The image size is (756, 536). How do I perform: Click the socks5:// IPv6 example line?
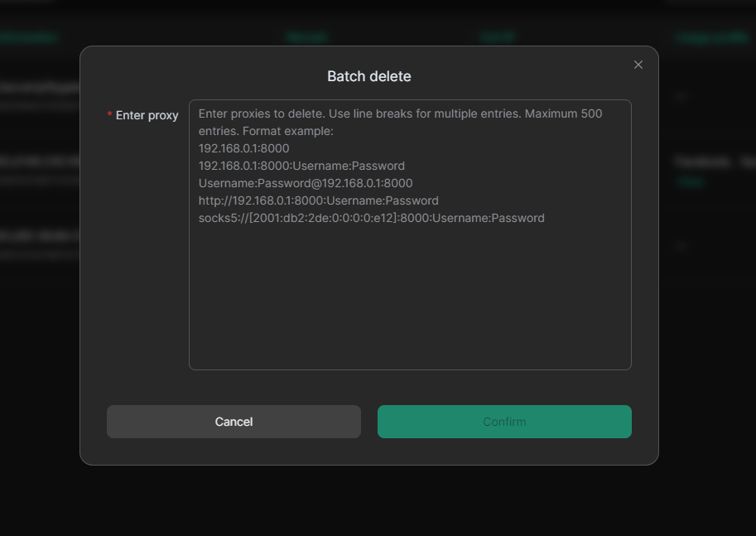click(x=371, y=218)
